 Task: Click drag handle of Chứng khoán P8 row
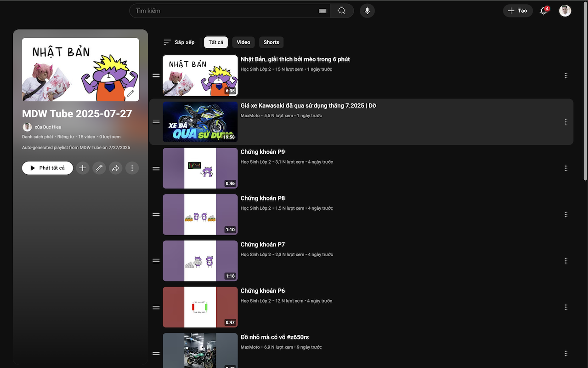pyautogui.click(x=156, y=214)
